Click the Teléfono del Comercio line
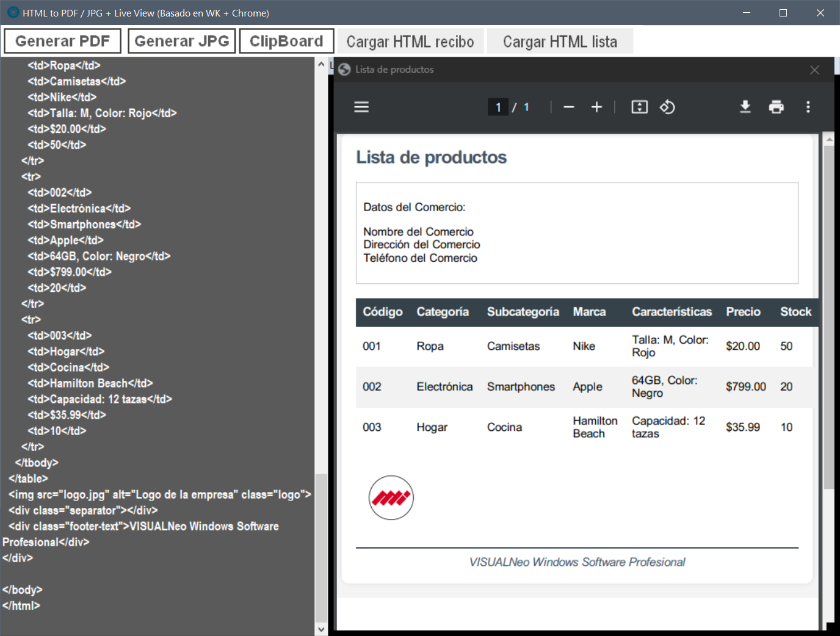This screenshot has width=840, height=636. pyautogui.click(x=421, y=258)
